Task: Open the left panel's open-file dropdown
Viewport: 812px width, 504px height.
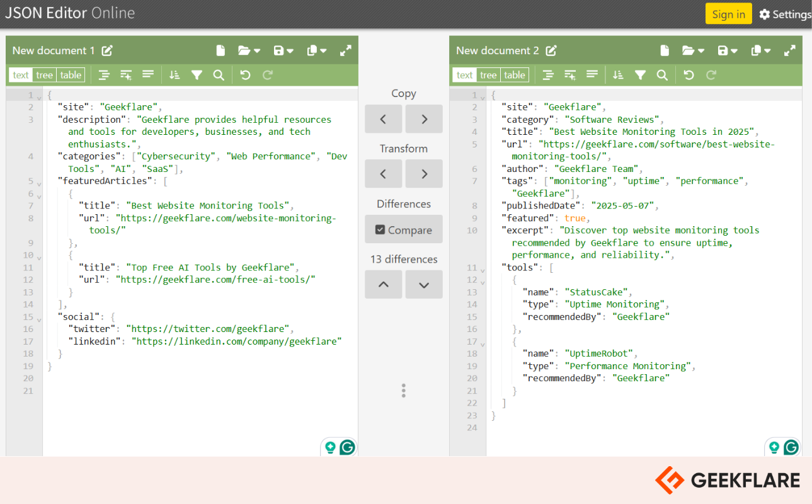Action: (x=249, y=50)
